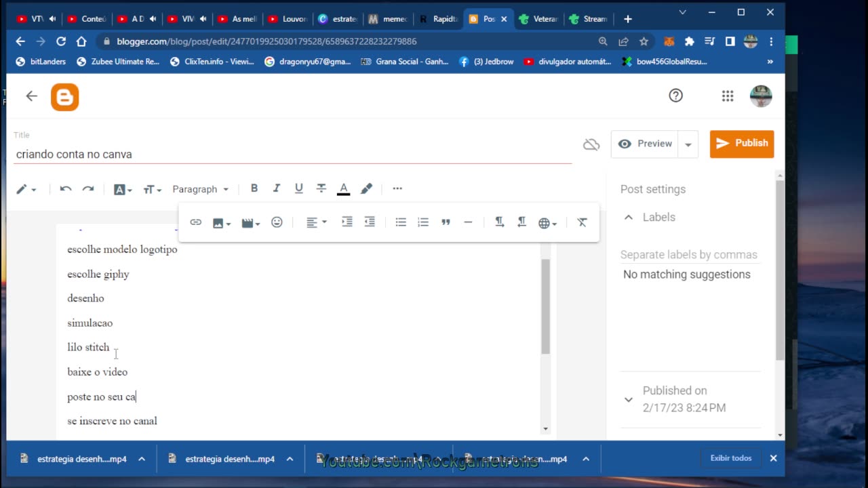868x488 pixels.
Task: Apply quote formatting
Action: coord(446,222)
